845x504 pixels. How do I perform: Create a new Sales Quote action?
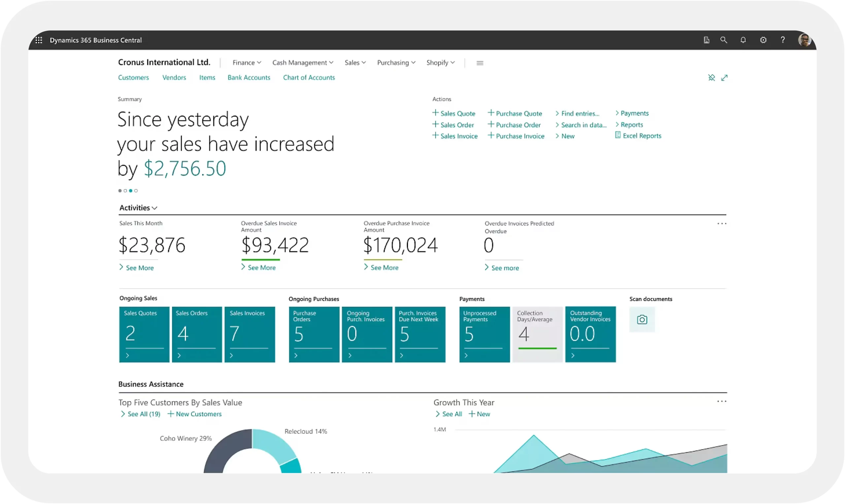click(x=454, y=113)
